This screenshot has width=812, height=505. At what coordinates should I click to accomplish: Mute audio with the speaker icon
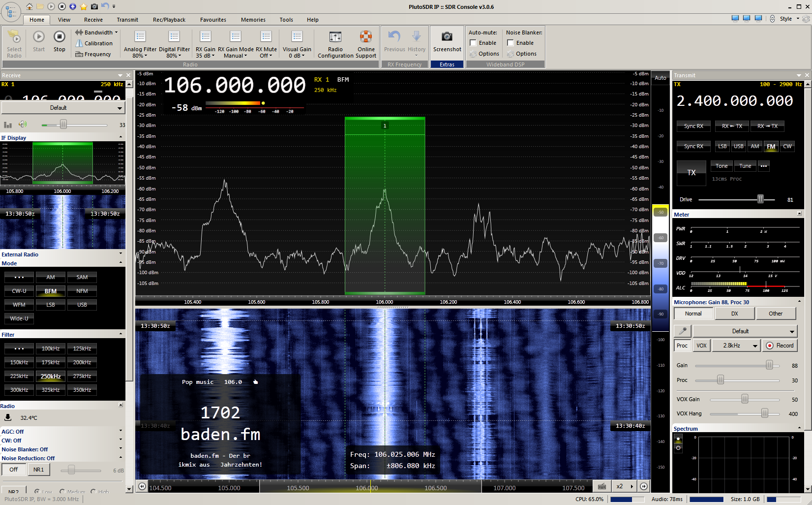point(23,125)
